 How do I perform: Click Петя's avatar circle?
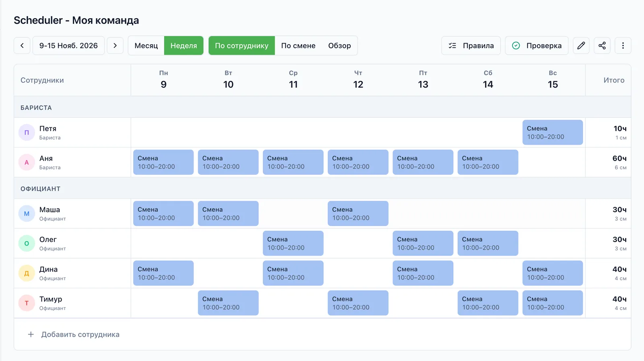click(x=27, y=133)
